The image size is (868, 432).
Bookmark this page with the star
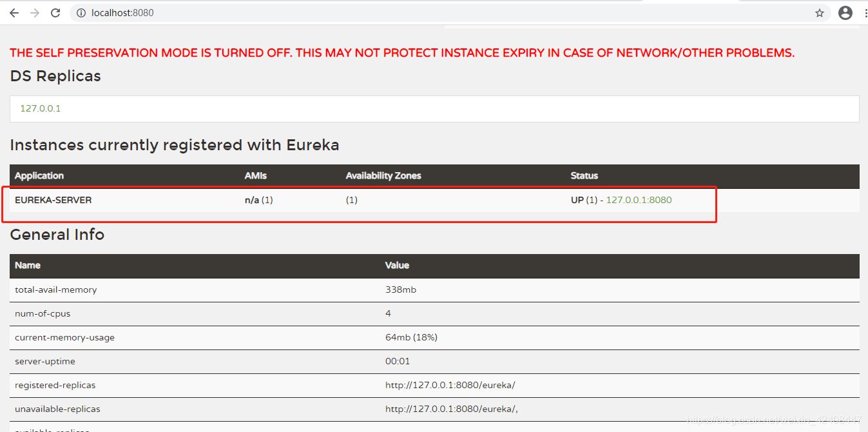820,13
